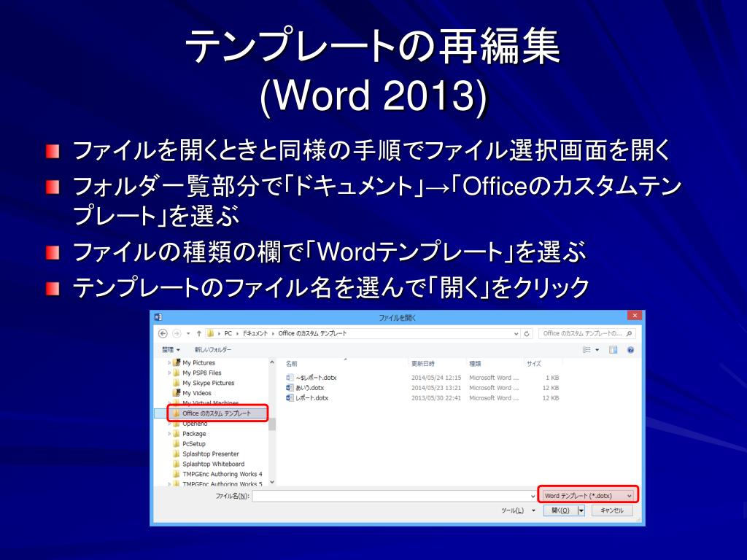Click the Forward navigation arrow
This screenshot has width=747, height=560.
[x=177, y=334]
